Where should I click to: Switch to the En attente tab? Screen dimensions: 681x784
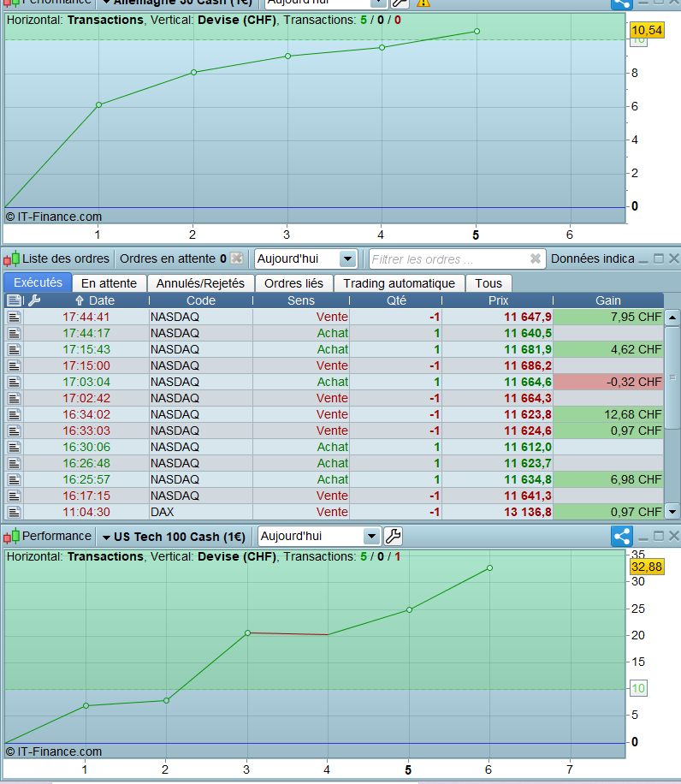(109, 283)
